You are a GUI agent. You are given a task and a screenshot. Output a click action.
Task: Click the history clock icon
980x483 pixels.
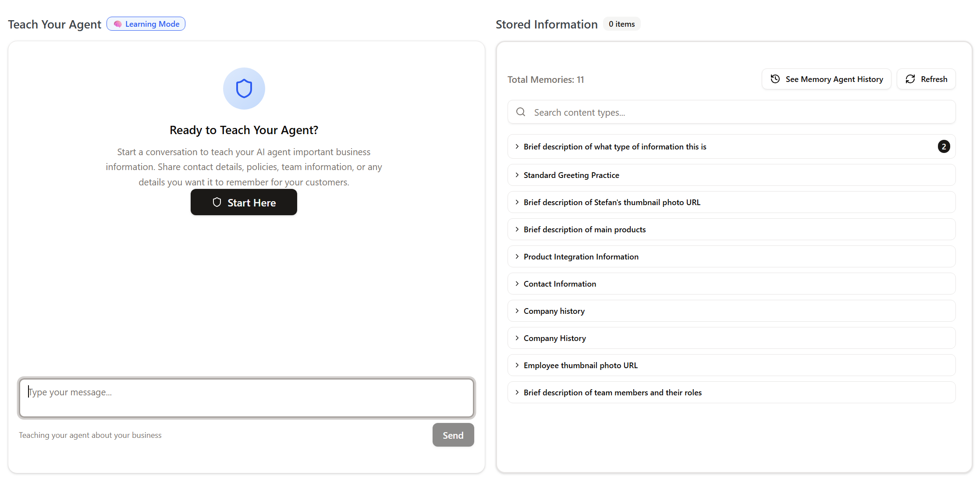(775, 79)
